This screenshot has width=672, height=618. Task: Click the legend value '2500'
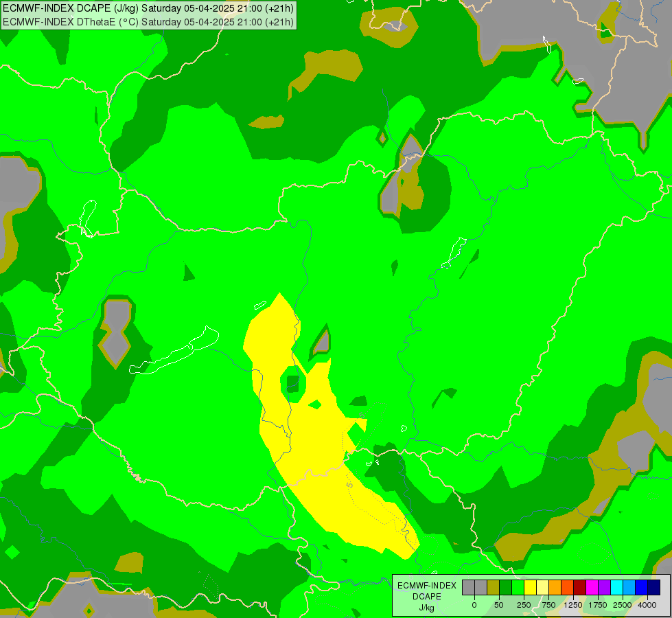tap(623, 605)
